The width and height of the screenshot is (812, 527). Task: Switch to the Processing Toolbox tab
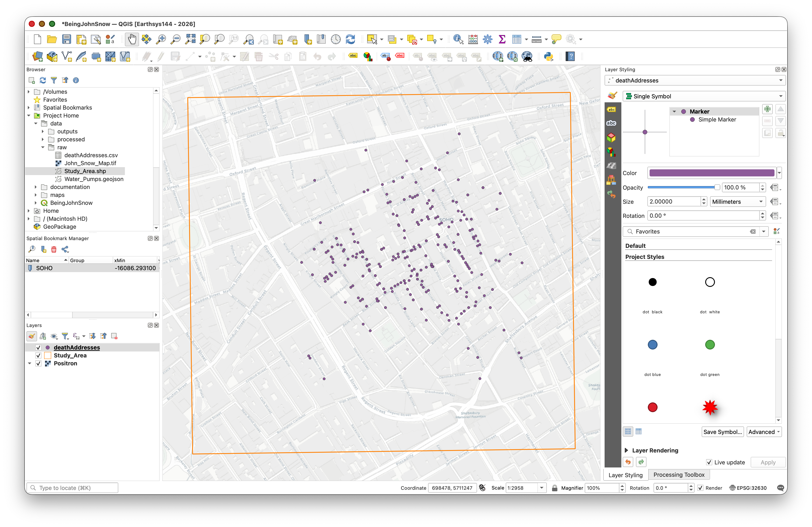[679, 475]
